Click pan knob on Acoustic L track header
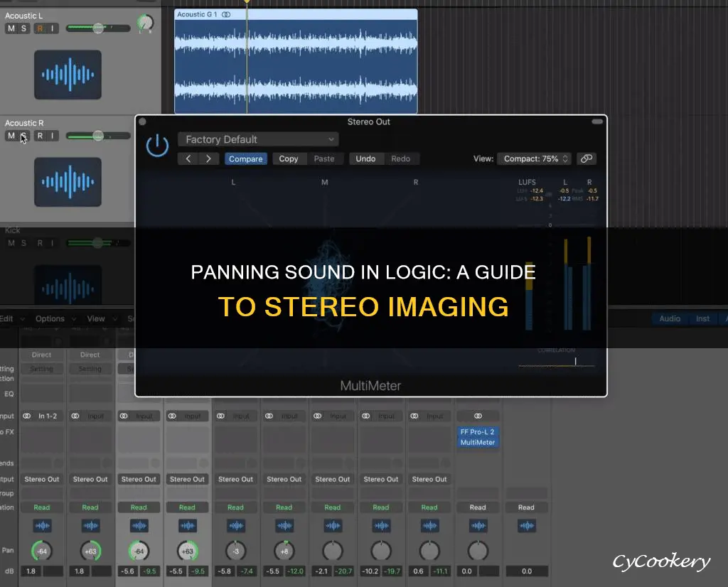 tap(145, 23)
